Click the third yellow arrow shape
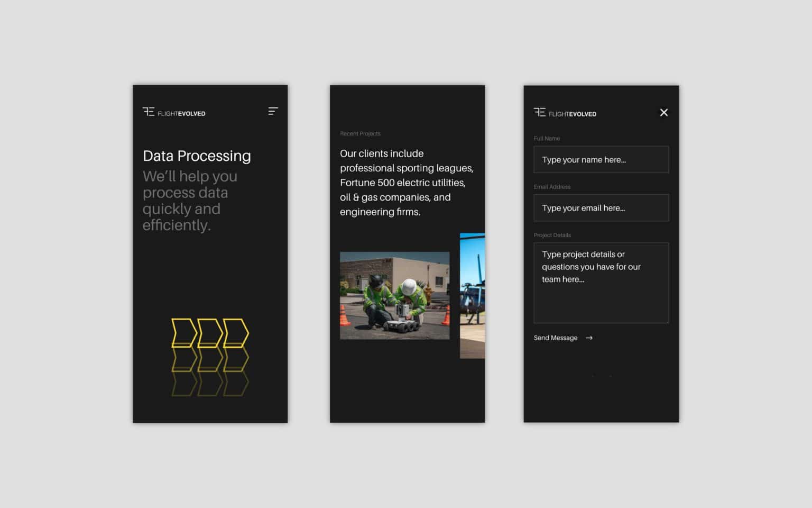 236,333
